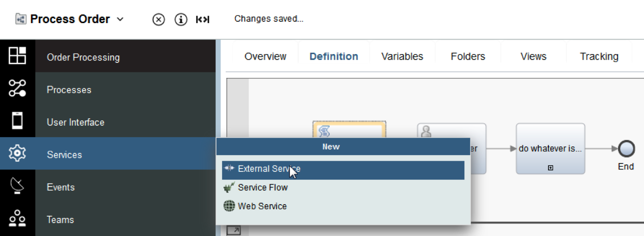Select the 'do whatever is...' activity box

[550, 149]
